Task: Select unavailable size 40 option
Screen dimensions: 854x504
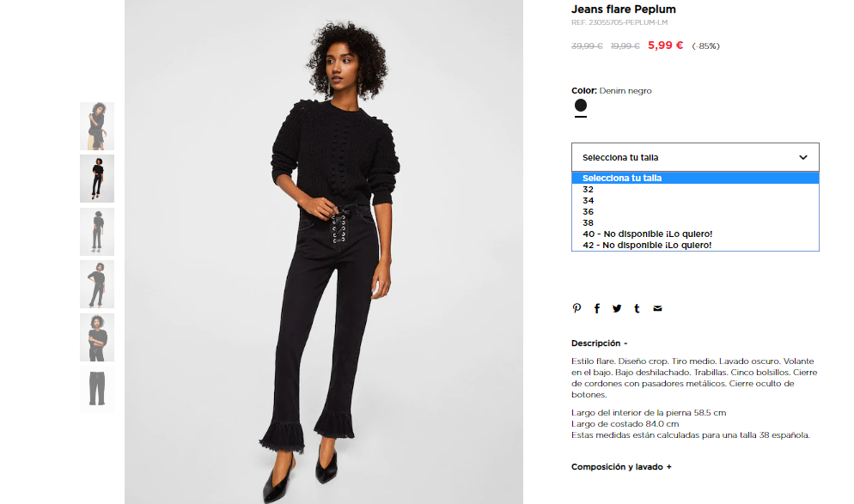Action: point(695,234)
